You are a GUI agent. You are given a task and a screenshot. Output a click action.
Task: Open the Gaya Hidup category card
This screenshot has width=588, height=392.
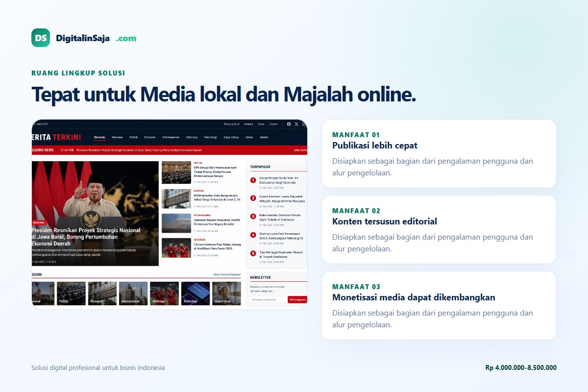[x=226, y=294]
